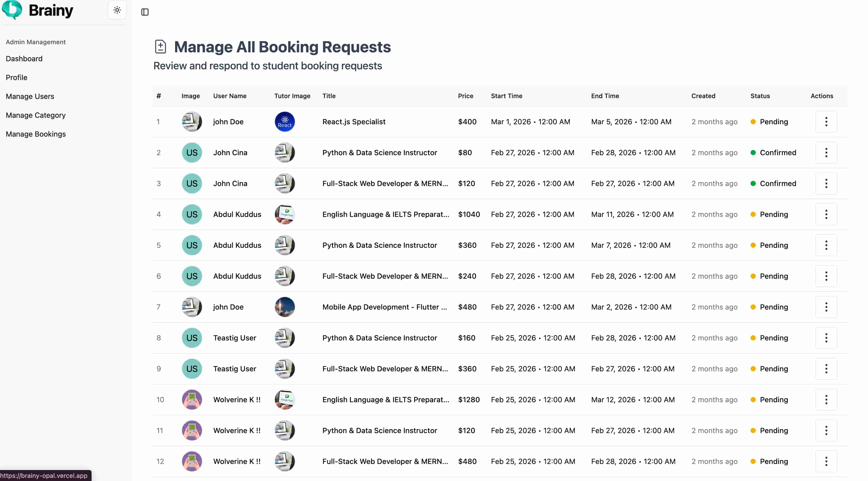This screenshot has width=868, height=481.
Task: Open actions menu for row 9 Teastig User
Action: 826,369
